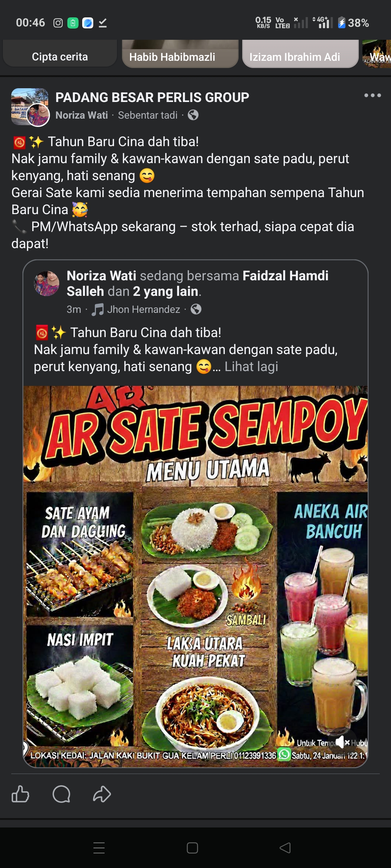Open Noriza Wati avatar in shared post
This screenshot has height=868, width=391.
(46, 284)
